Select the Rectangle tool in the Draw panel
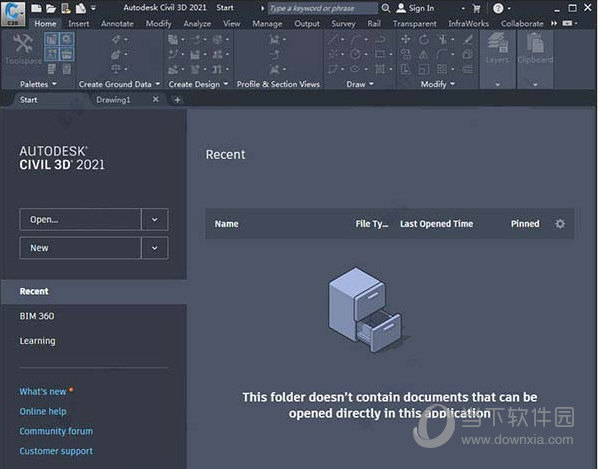 (380, 54)
